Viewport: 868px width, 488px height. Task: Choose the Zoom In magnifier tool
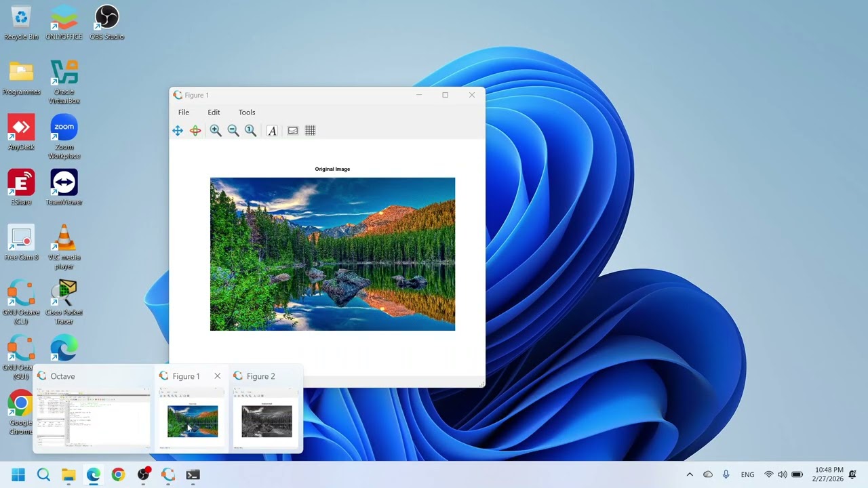(216, 131)
